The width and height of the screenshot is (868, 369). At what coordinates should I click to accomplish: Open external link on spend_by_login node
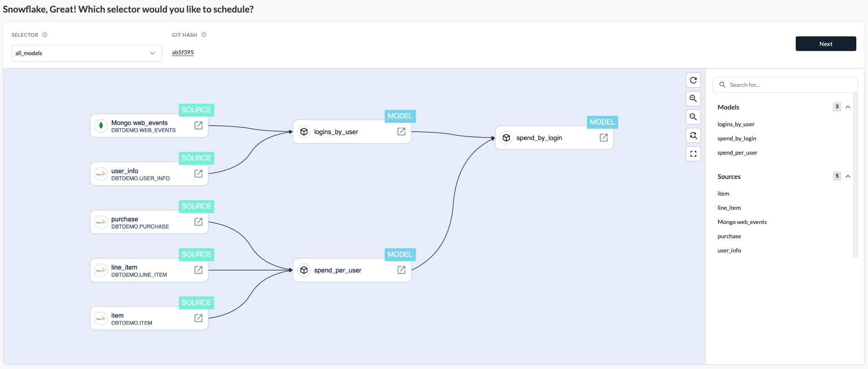(x=604, y=137)
